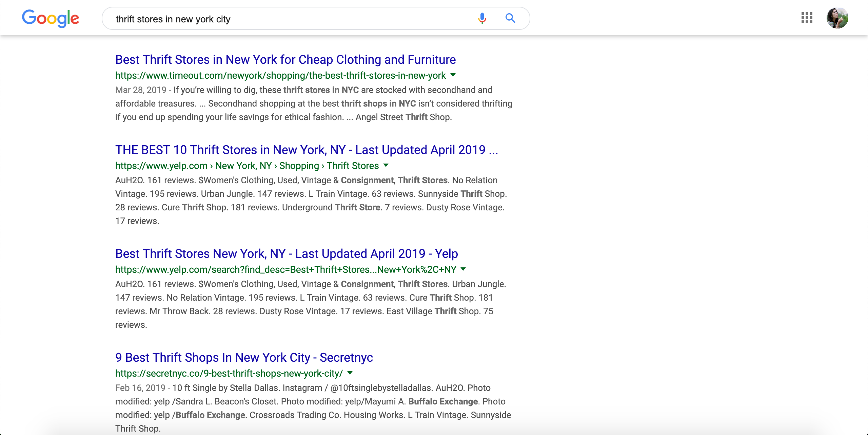Click the www.yelp.com breadcrumb URL line
868x435 pixels.
pos(247,166)
